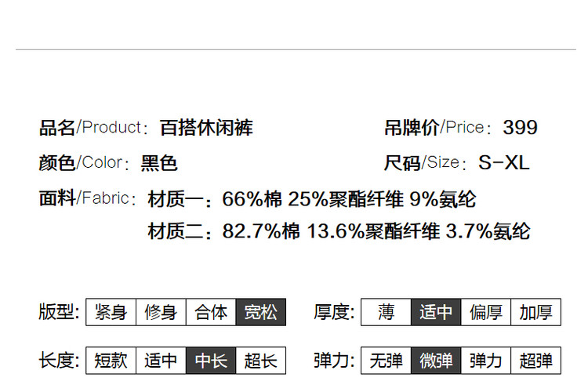Click the tag price value 399
This screenshot has height=381, width=588.
520,128
